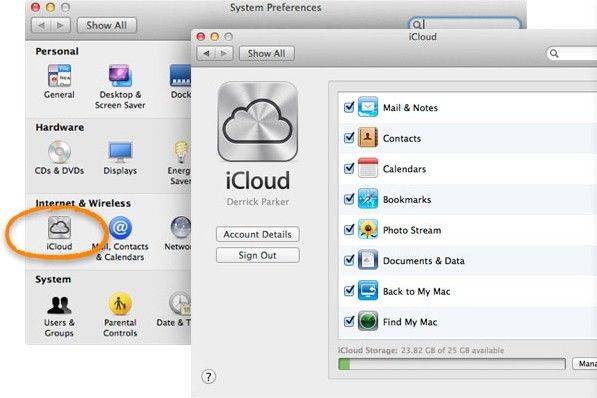Uncheck the Mail & Notes checkbox
Image resolution: width=597 pixels, height=398 pixels.
click(349, 107)
